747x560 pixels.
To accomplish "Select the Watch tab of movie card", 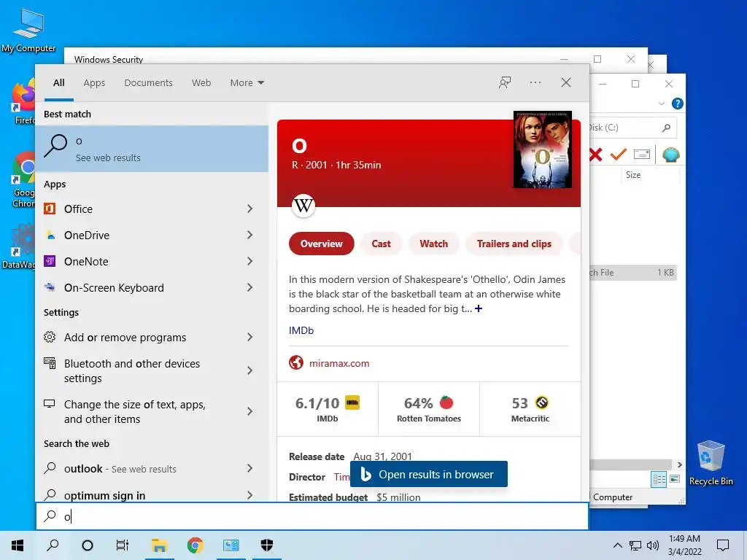I will (433, 244).
